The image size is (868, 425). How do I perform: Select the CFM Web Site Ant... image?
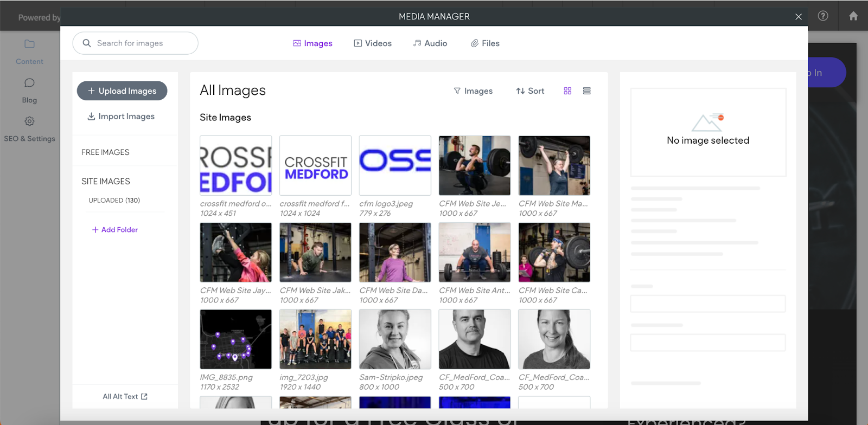point(475,252)
